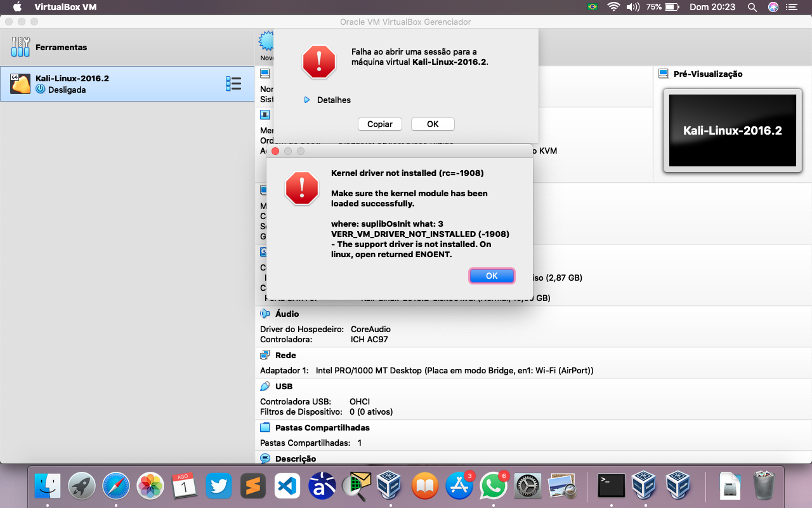Open Terminal from the Dock
The height and width of the screenshot is (508, 812).
(612, 486)
